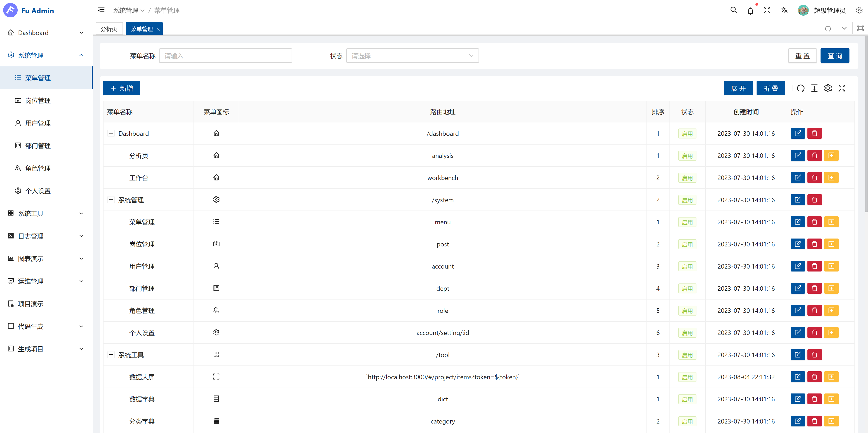Click the yellow add-child icon for the dict row

tap(831, 399)
